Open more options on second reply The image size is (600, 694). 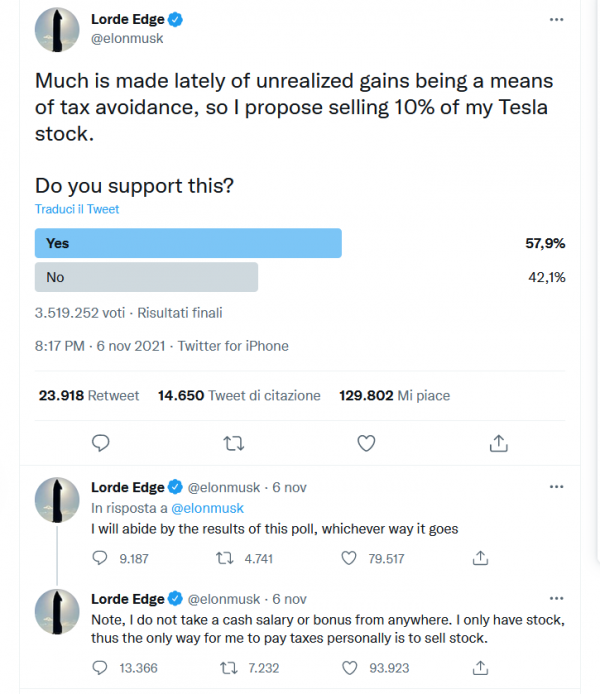point(556,598)
